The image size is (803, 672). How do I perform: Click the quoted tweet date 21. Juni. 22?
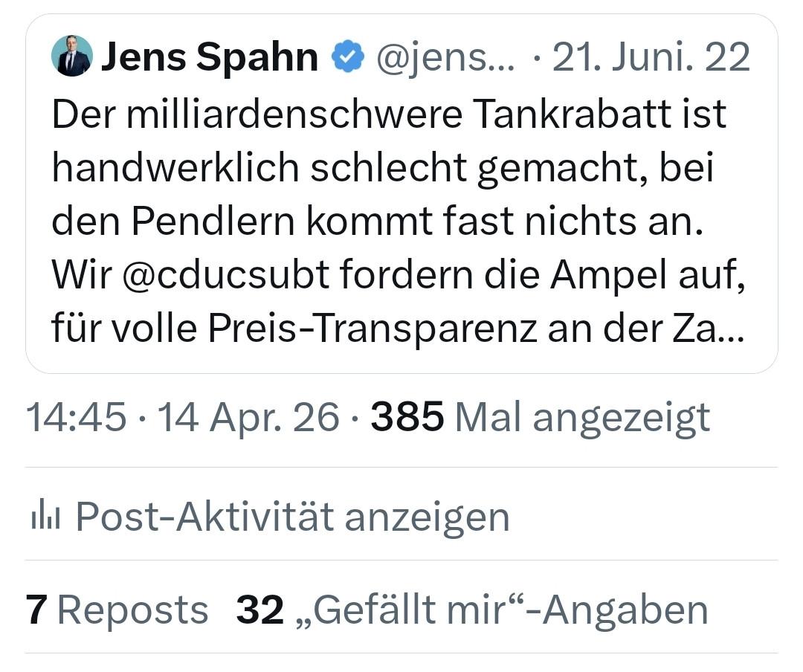point(651,56)
